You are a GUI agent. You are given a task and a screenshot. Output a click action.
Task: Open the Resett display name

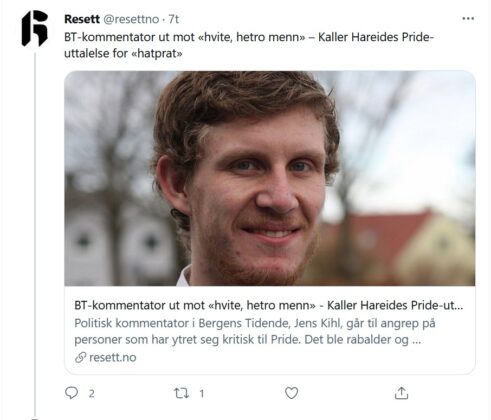pos(82,19)
